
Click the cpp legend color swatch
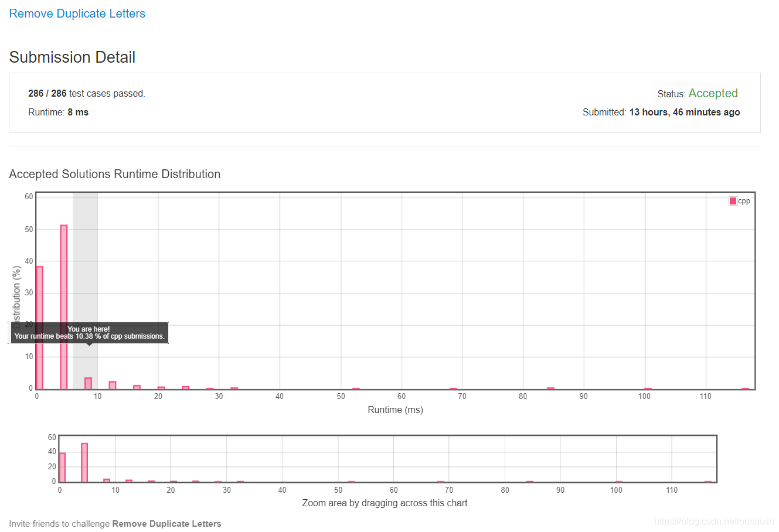(733, 201)
